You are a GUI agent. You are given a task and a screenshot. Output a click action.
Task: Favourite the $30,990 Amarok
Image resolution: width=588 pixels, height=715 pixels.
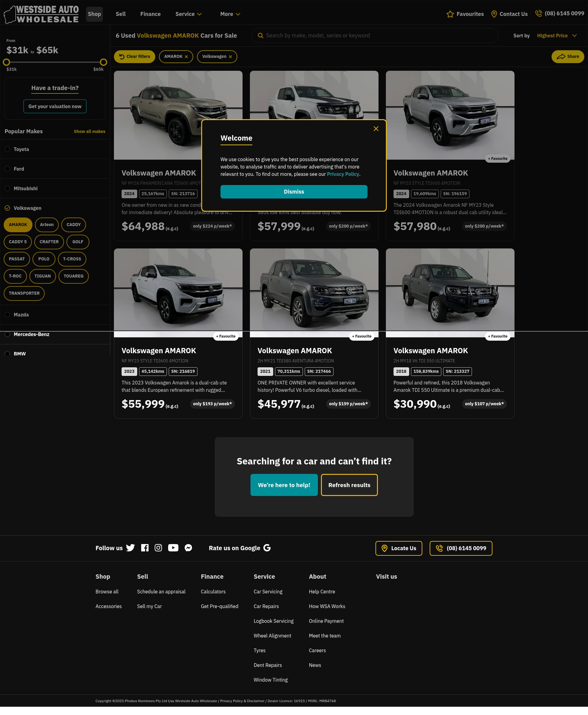(x=498, y=336)
